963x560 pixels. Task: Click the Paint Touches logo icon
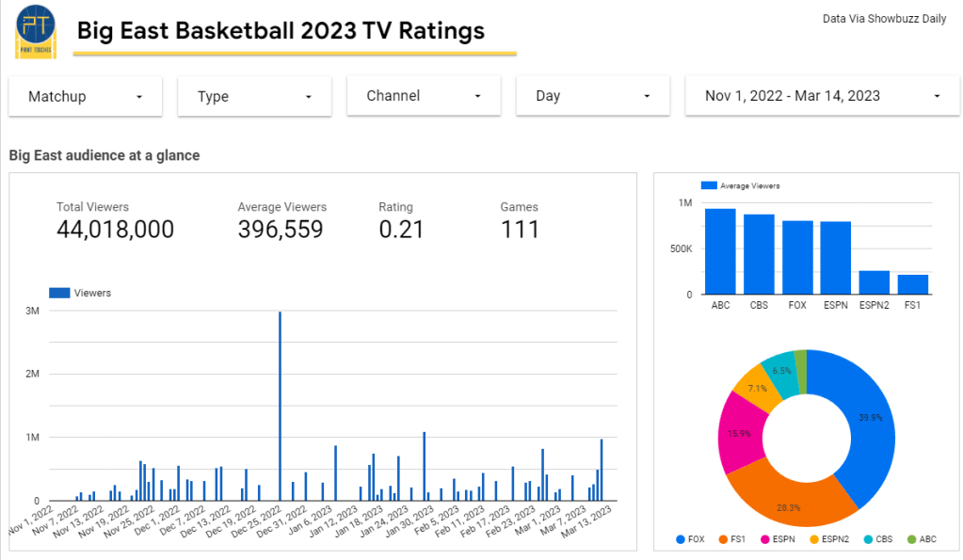click(x=36, y=30)
